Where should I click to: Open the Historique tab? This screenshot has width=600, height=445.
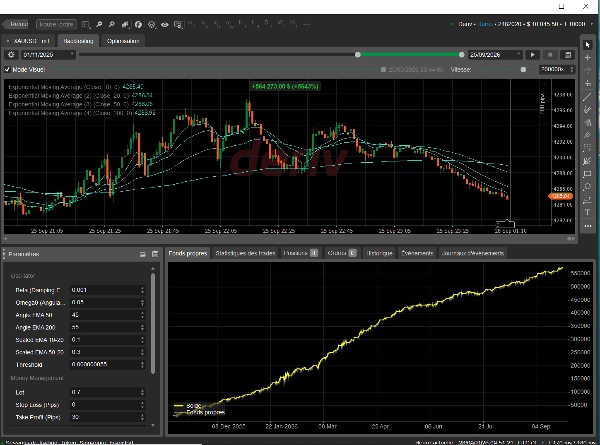(379, 253)
